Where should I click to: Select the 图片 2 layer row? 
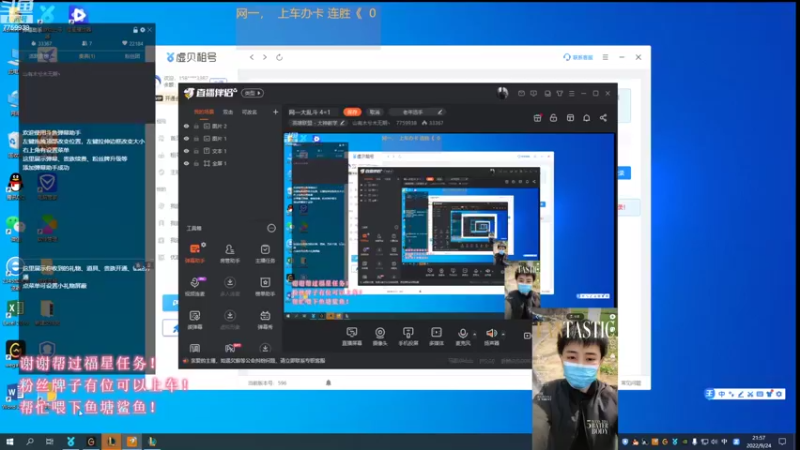230,126
